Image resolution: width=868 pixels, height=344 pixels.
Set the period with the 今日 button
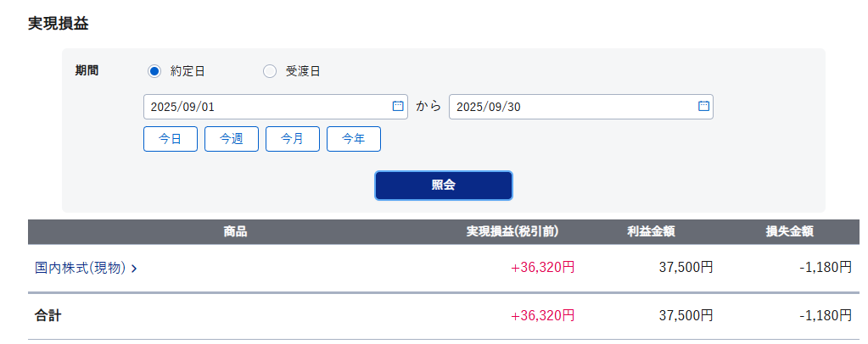(171, 139)
